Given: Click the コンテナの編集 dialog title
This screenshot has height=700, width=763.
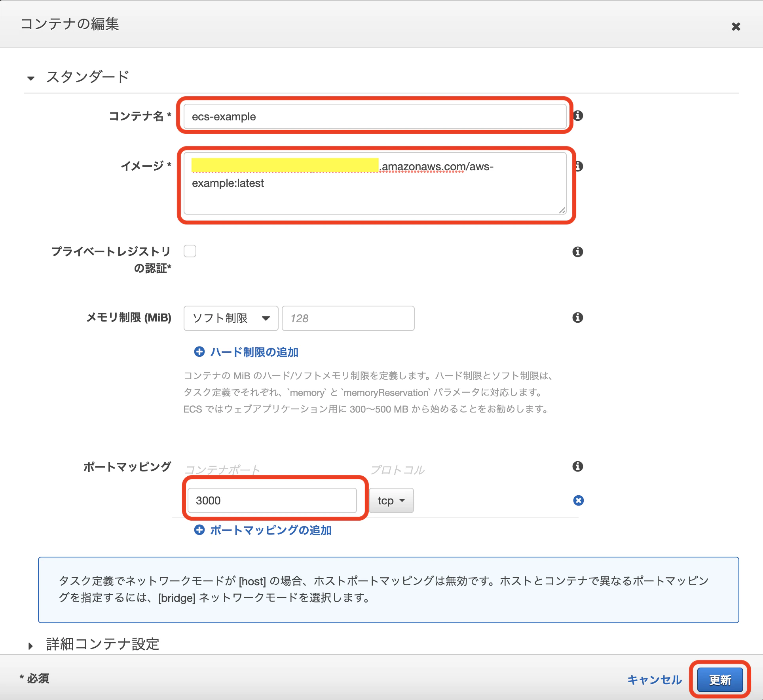Looking at the screenshot, I should tap(70, 24).
